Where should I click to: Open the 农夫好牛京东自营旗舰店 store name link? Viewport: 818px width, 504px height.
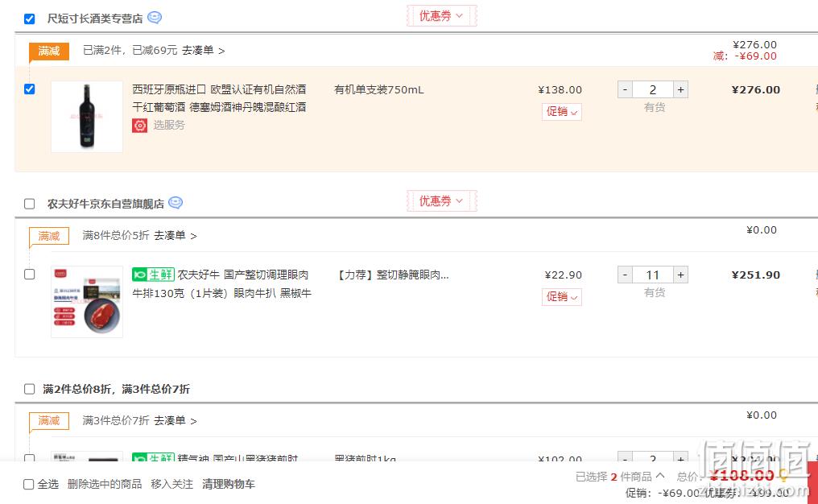105,204
